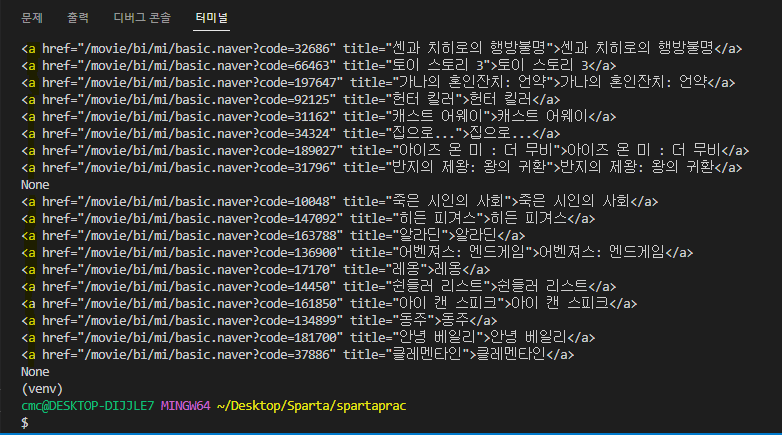
Task: Open the 출력 tab
Action: (78, 18)
